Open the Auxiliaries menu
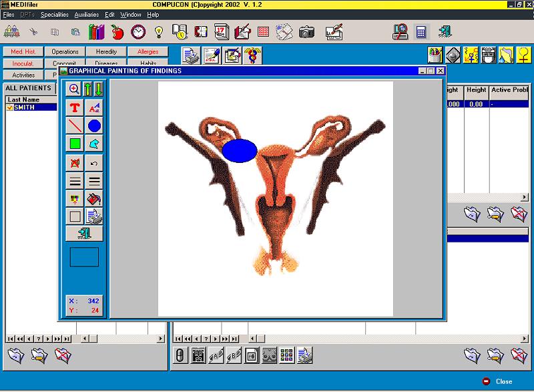The height and width of the screenshot is (392, 534). click(87, 15)
